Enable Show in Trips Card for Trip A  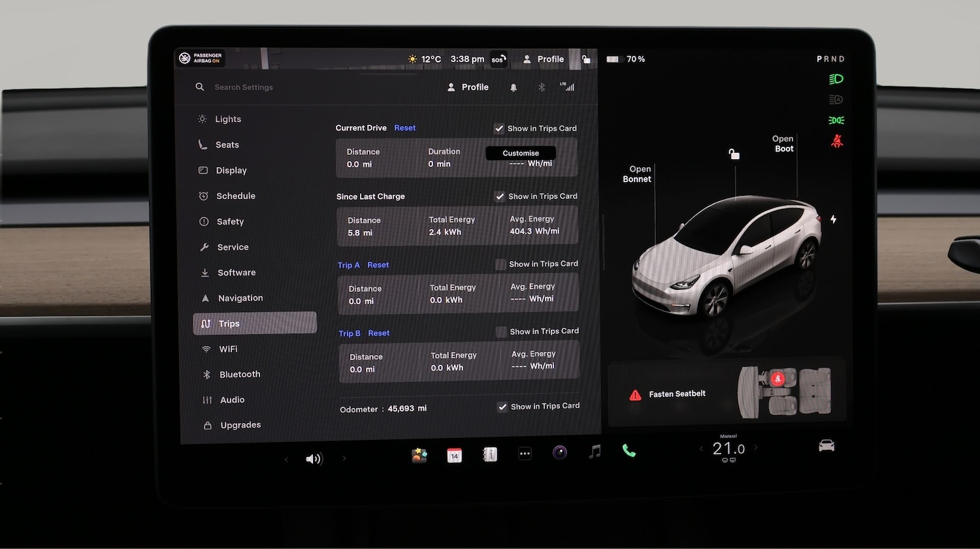coord(500,264)
